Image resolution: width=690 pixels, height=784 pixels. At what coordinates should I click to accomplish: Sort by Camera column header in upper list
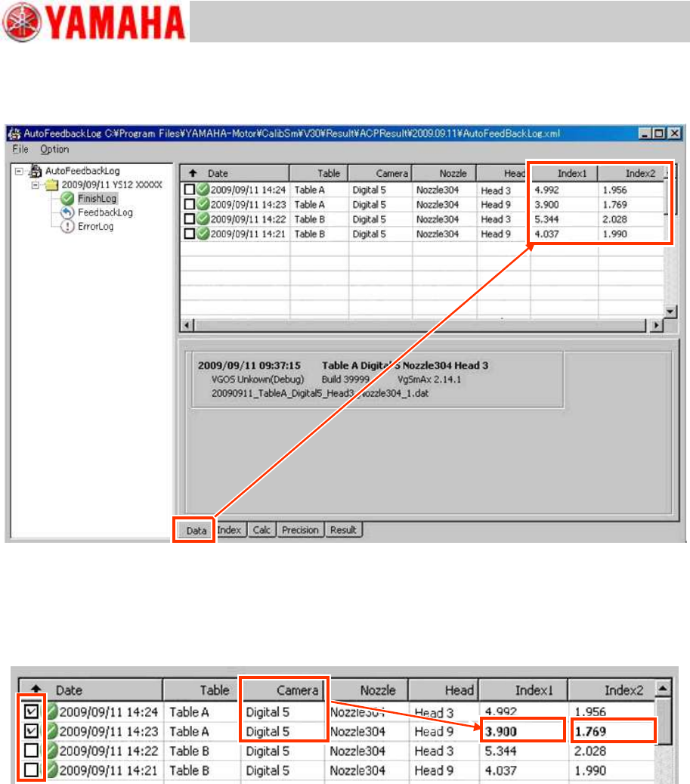tap(380, 173)
